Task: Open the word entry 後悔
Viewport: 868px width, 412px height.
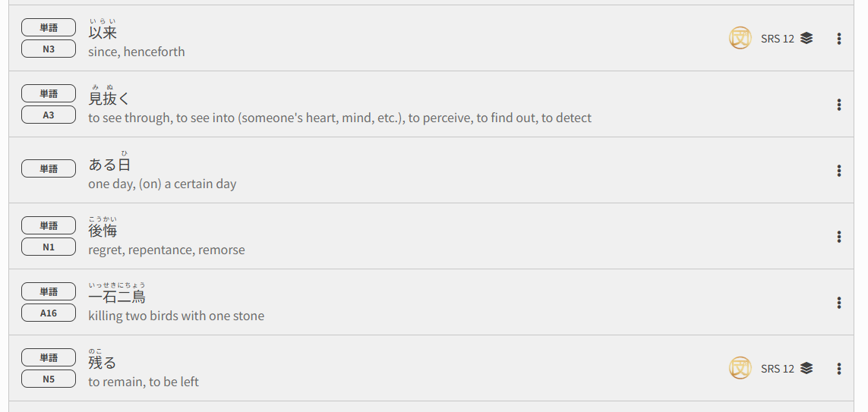Action: click(x=103, y=231)
